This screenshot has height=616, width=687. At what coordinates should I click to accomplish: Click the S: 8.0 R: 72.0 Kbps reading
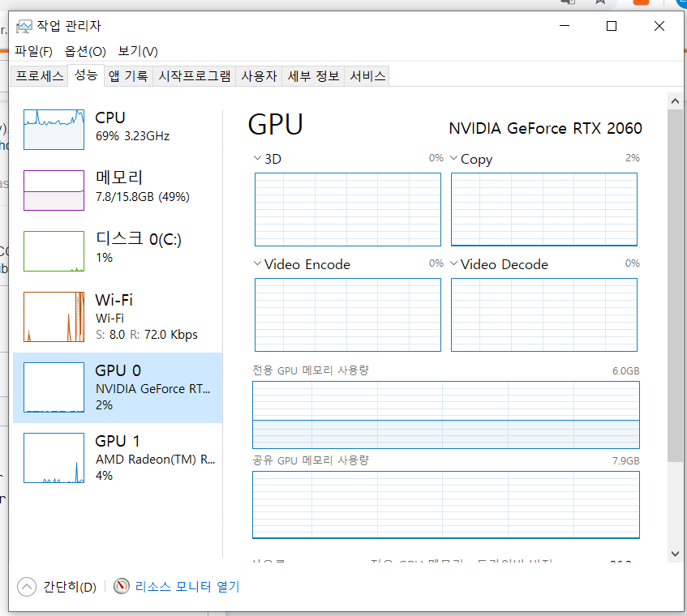[147, 335]
